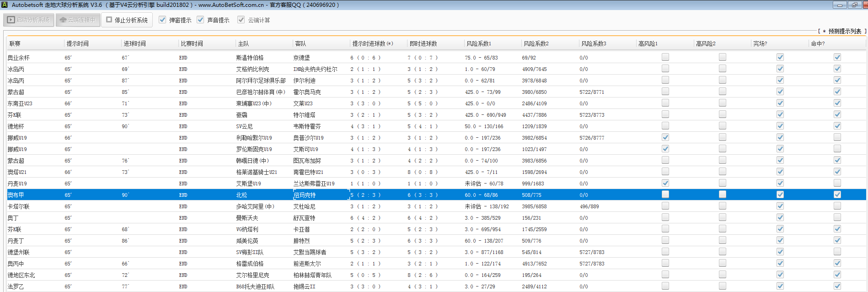Click the 云端连接中 cloud connection button
The width and height of the screenshot is (868, 292).
[78, 20]
